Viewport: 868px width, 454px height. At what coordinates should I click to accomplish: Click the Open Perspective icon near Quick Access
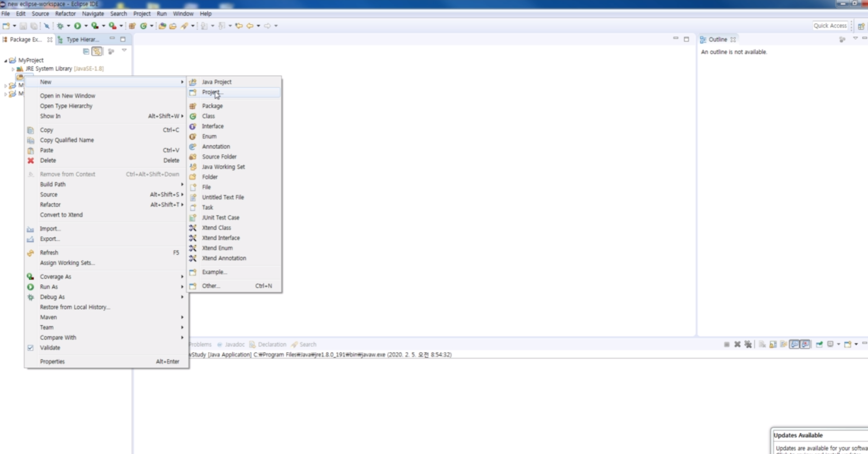click(x=861, y=26)
